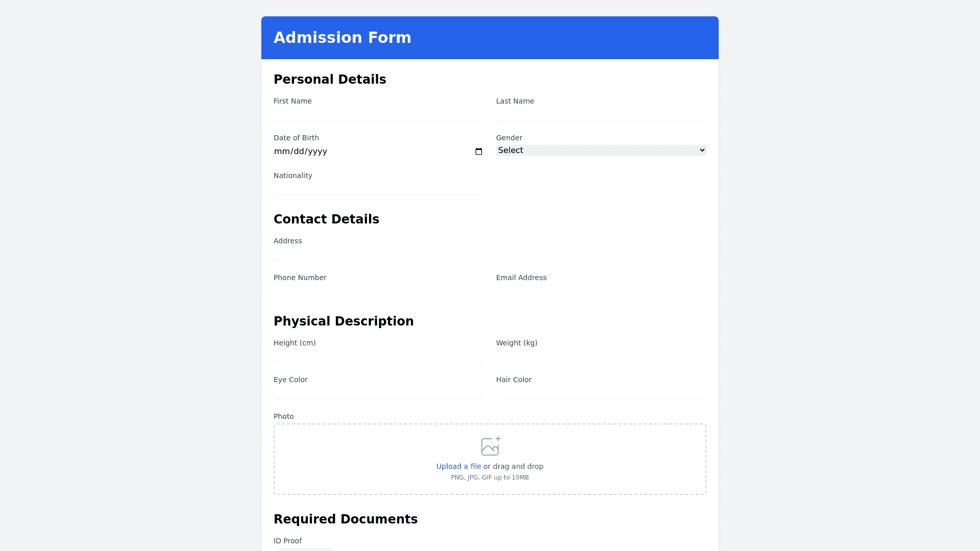Click the Upload a file link
Viewport: 980px width, 551px height.
pos(458,466)
